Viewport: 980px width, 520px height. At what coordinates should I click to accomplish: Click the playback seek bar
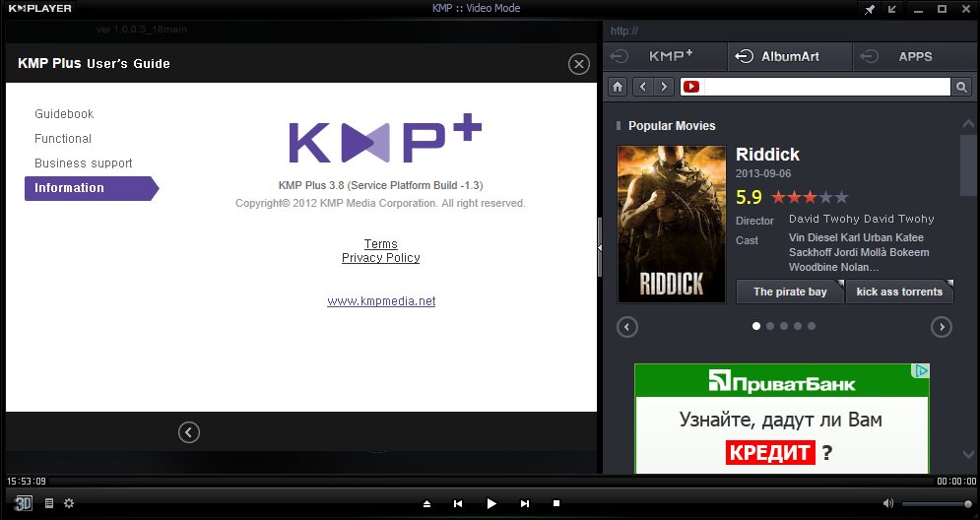click(x=491, y=482)
